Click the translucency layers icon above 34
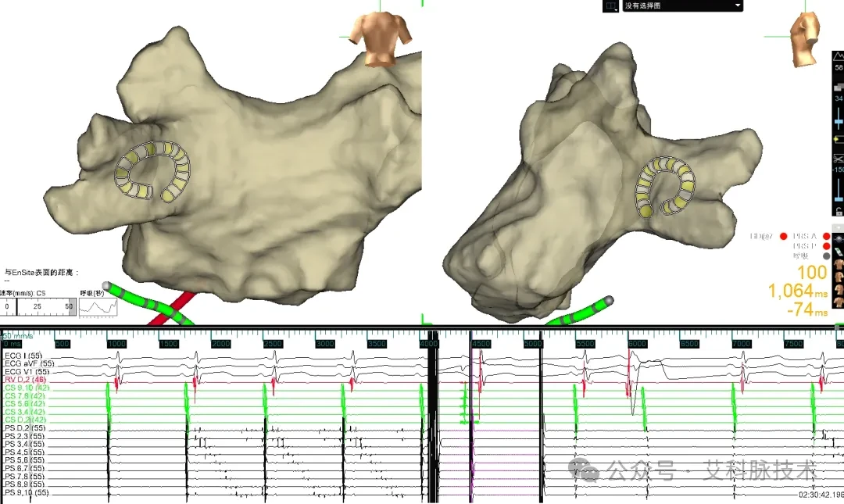 coord(839,87)
